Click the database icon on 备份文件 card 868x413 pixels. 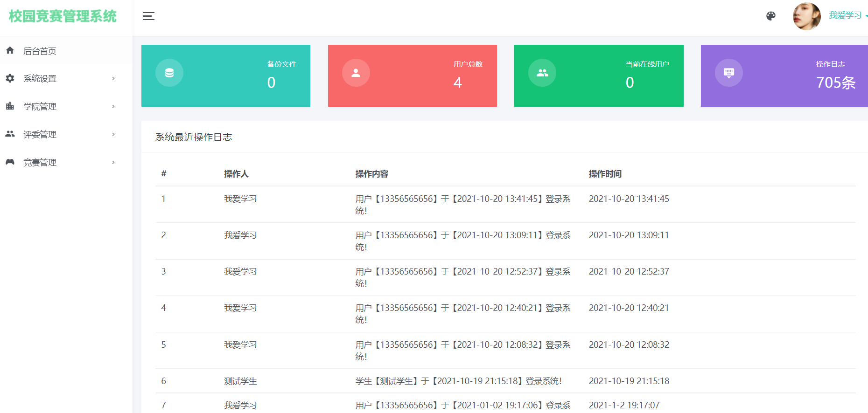click(x=169, y=73)
